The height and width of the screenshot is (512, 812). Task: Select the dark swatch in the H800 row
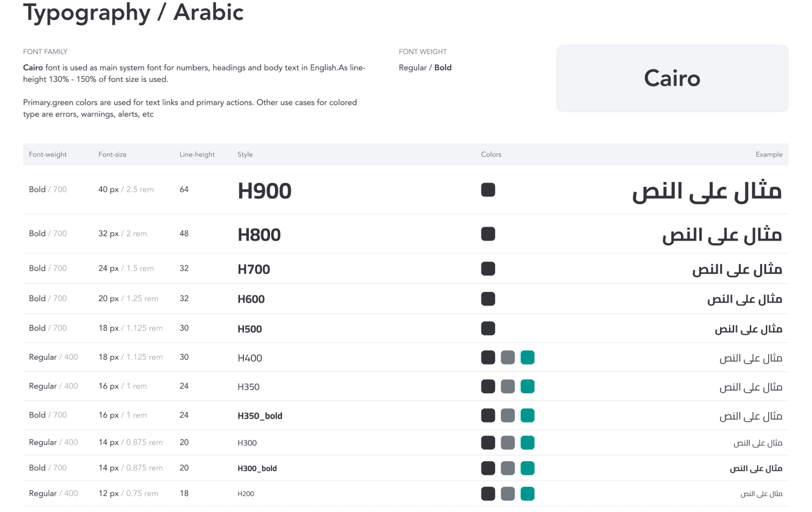click(x=488, y=234)
